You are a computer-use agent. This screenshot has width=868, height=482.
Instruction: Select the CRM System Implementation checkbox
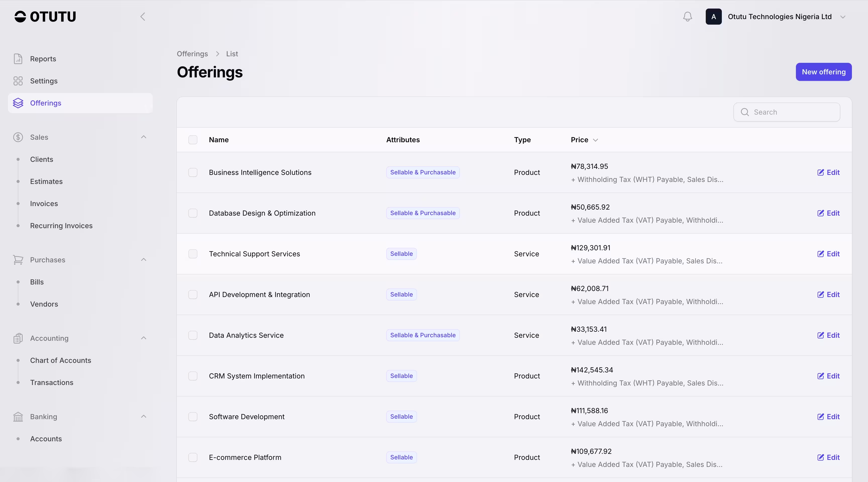[193, 376]
